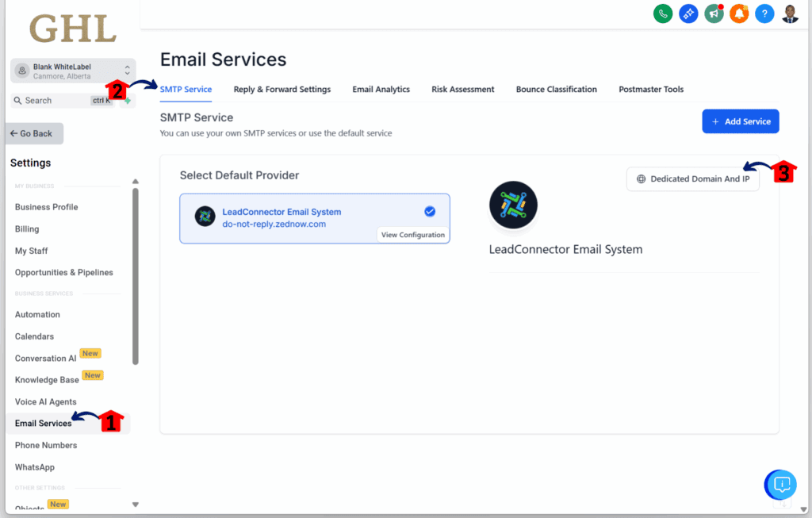The width and height of the screenshot is (812, 518).
Task: Click the sidebar scroll up arrow
Action: point(135,182)
